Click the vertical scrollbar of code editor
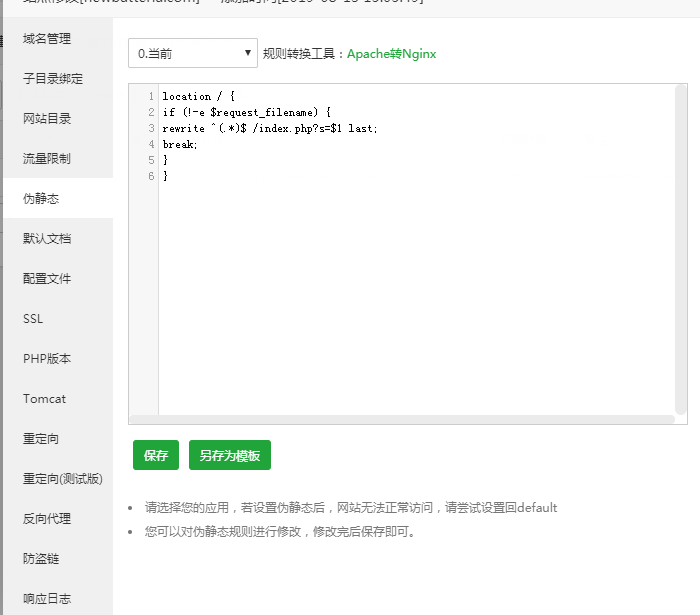Viewport: 700px width, 615px height. pos(680,250)
